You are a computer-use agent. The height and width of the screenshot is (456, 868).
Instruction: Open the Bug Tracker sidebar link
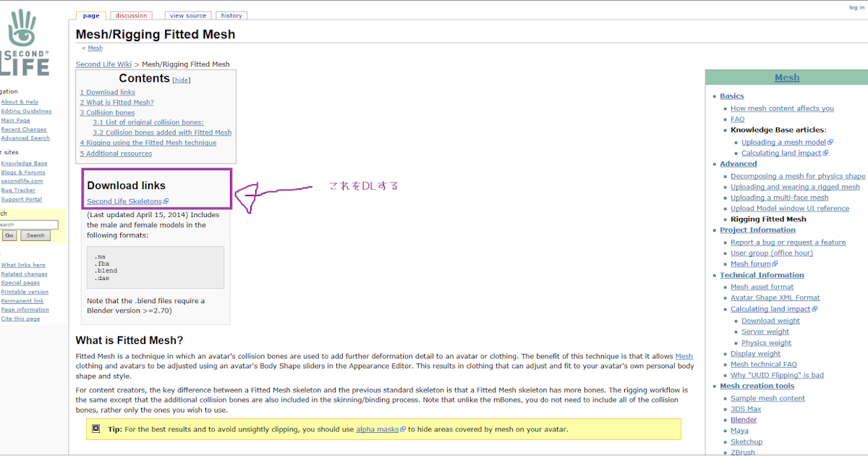pos(18,190)
